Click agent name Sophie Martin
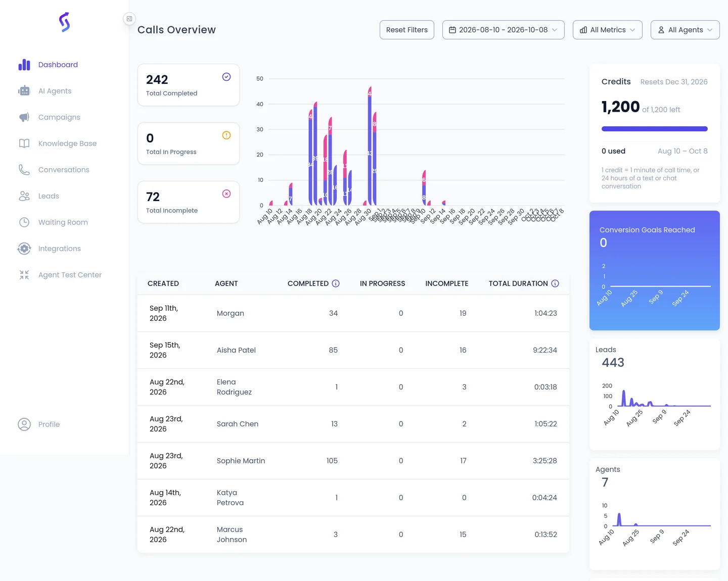This screenshot has width=728, height=581. (241, 461)
